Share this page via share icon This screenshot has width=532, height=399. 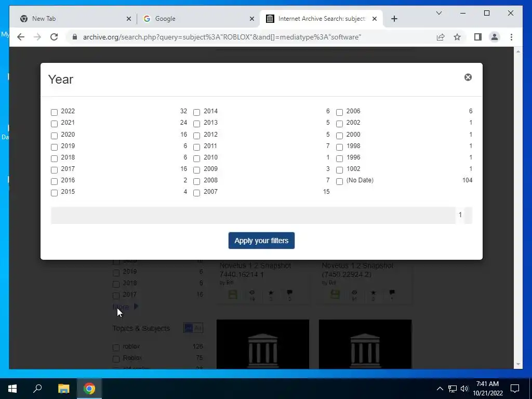click(x=441, y=37)
